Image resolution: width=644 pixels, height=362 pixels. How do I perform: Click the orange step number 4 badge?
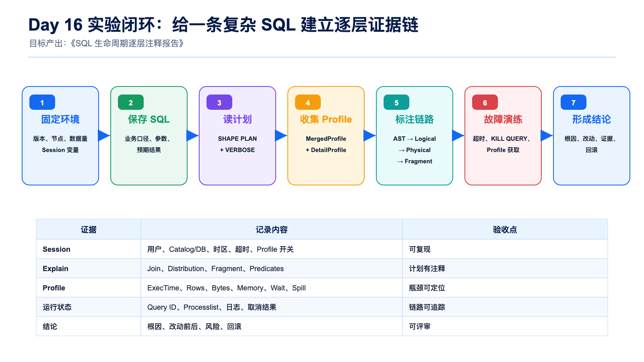(308, 102)
